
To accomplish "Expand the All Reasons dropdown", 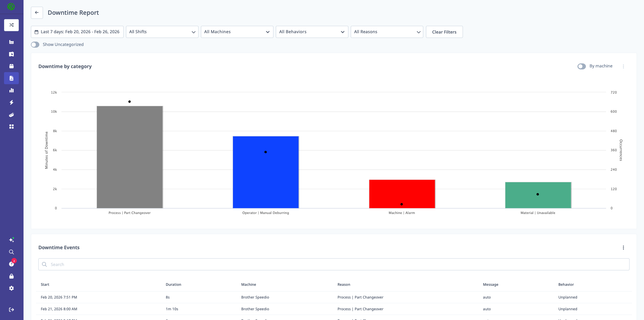I will 387,32.
